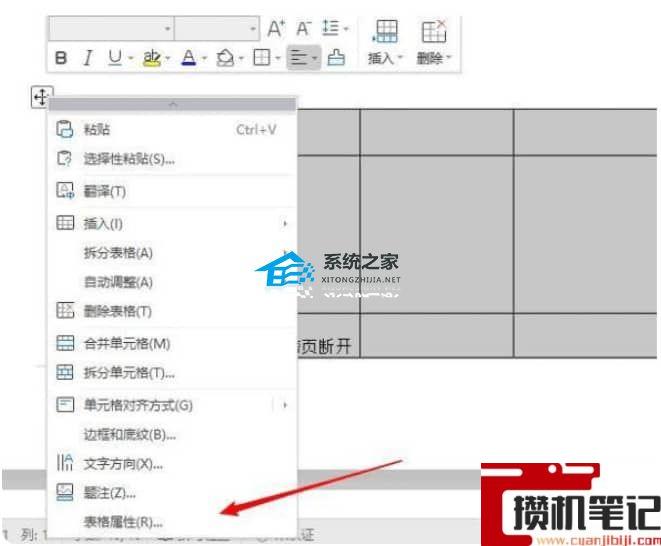Click the table move handle icon

[x=42, y=97]
